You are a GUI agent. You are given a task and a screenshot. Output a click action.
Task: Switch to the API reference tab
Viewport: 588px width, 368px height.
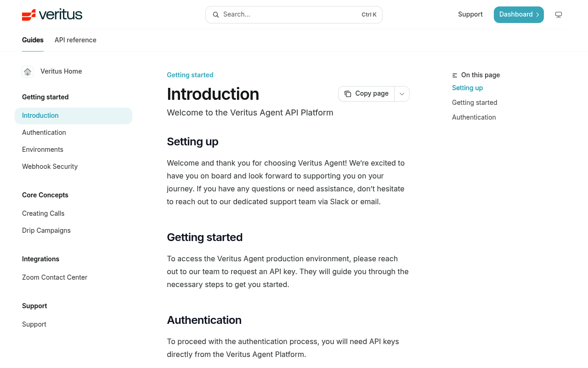click(75, 40)
